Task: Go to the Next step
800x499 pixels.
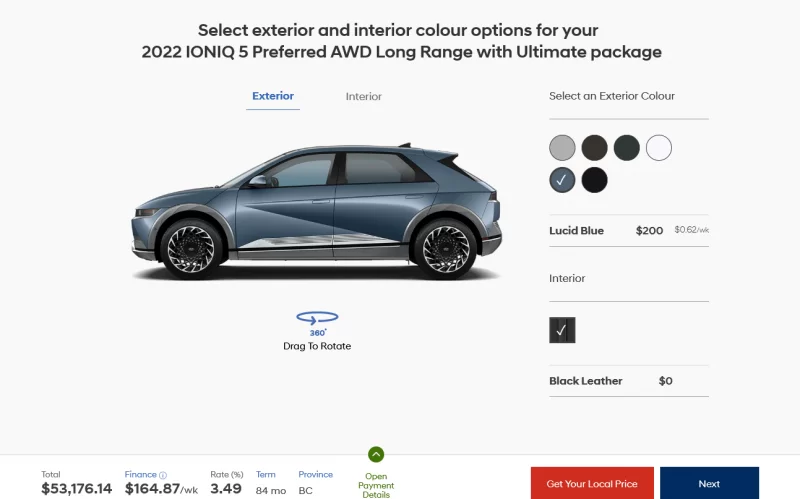Action: 709,483
